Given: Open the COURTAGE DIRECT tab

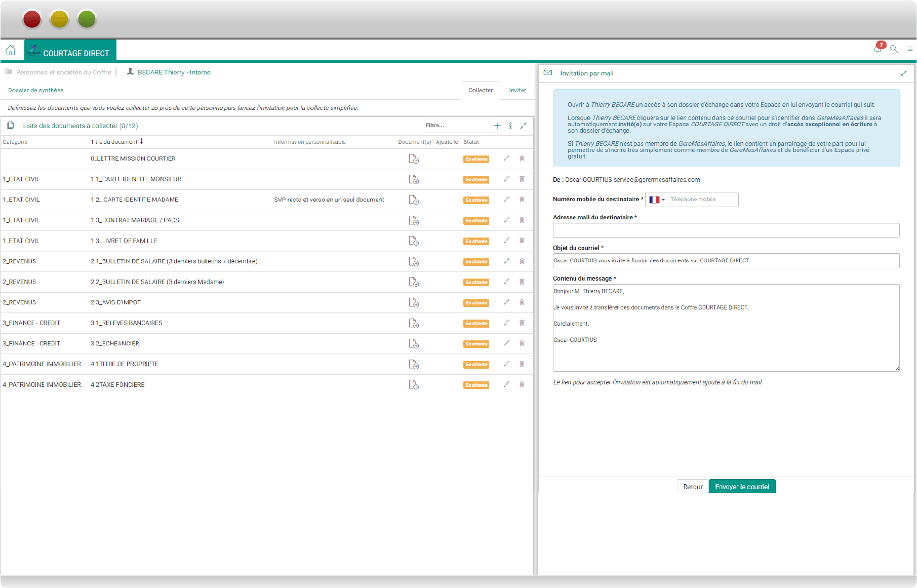Looking at the screenshot, I should coord(70,51).
